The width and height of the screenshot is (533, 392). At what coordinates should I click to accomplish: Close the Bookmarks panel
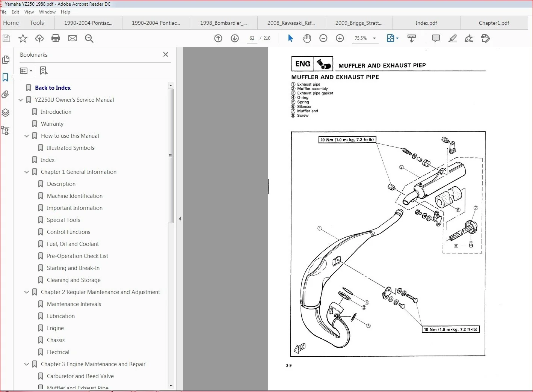(166, 54)
